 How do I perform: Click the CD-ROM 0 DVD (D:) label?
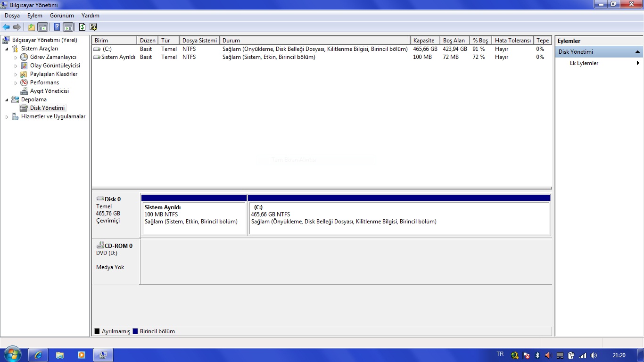point(116,262)
